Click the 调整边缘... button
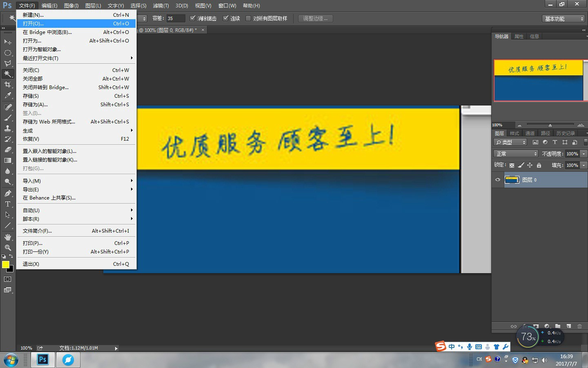 point(315,18)
